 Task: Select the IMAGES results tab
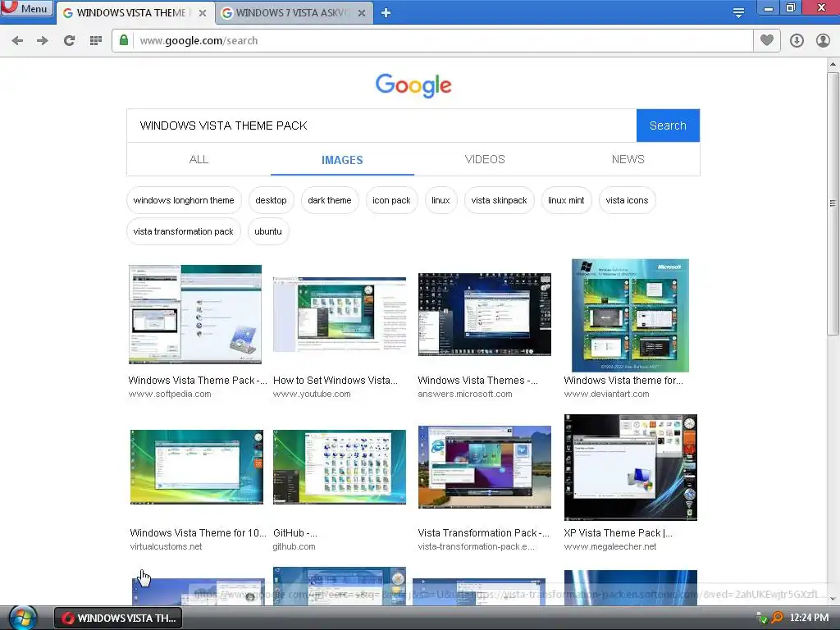(x=342, y=160)
